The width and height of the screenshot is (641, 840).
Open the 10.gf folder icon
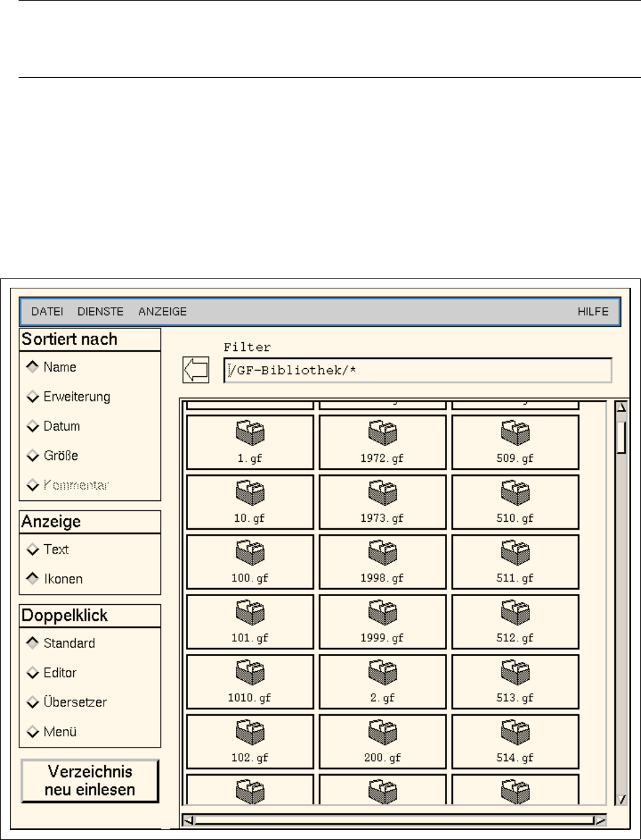click(250, 493)
